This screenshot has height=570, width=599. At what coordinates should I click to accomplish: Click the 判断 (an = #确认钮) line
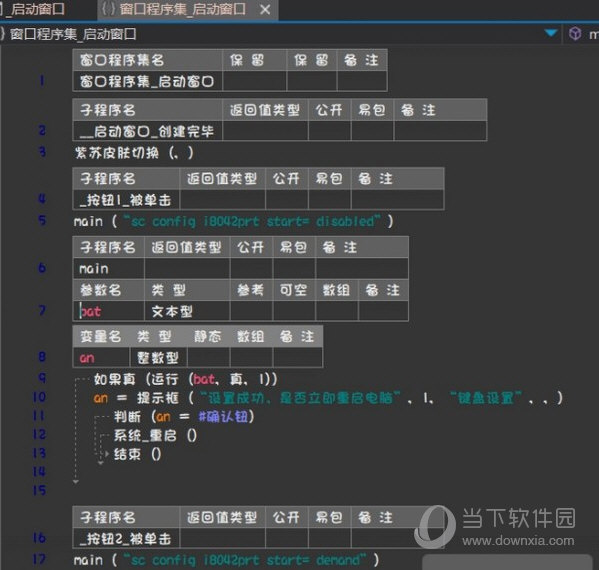click(184, 416)
